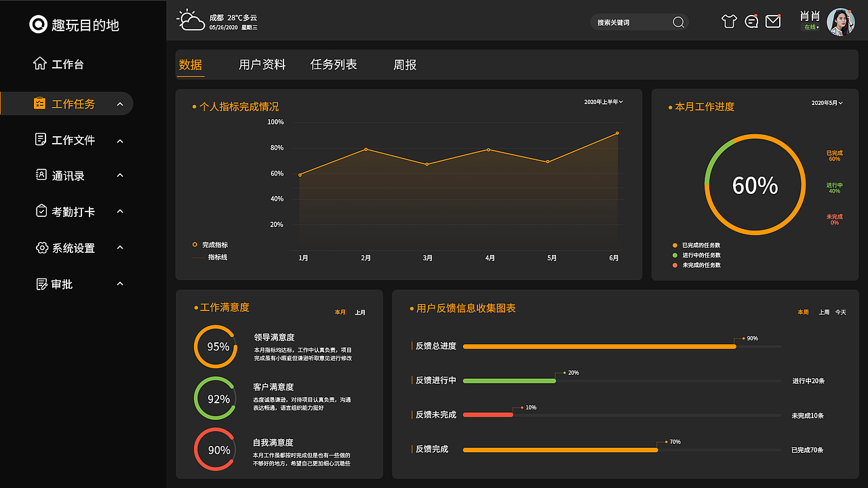Switch to the 任务列表 tab
868x488 pixels.
coord(333,64)
